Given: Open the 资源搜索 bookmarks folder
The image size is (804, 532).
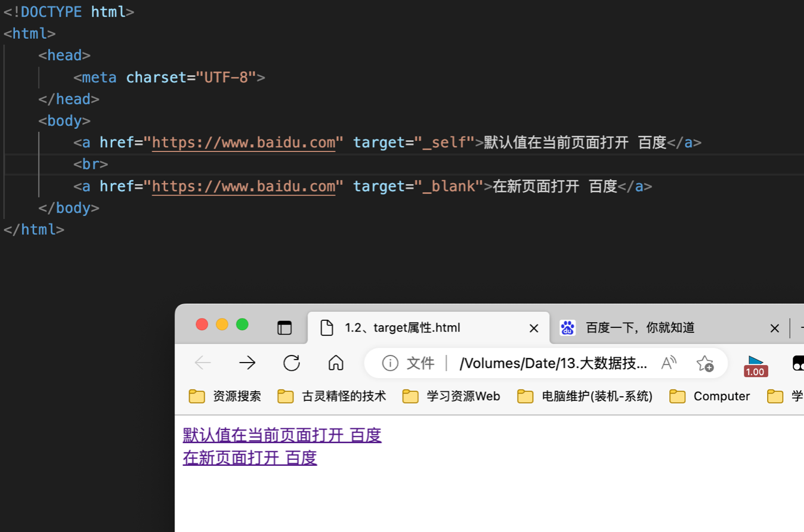Looking at the screenshot, I should (x=225, y=396).
